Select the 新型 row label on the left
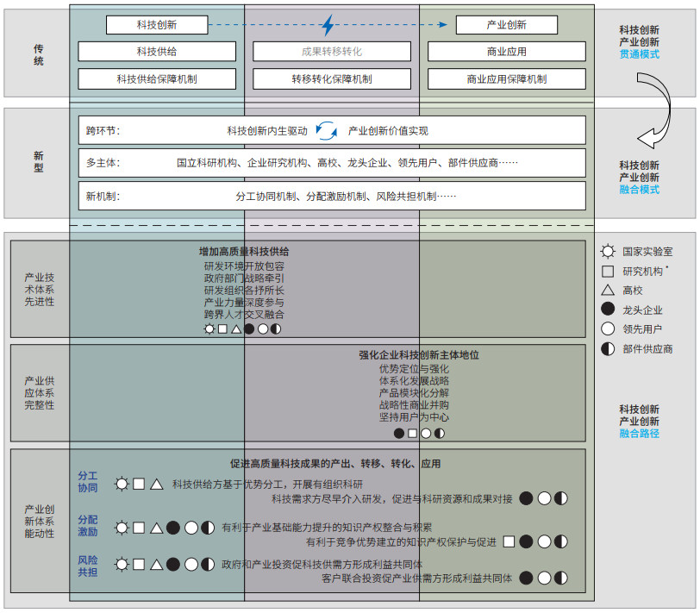Image resolution: width=700 pixels, height=613 pixels. [38, 162]
